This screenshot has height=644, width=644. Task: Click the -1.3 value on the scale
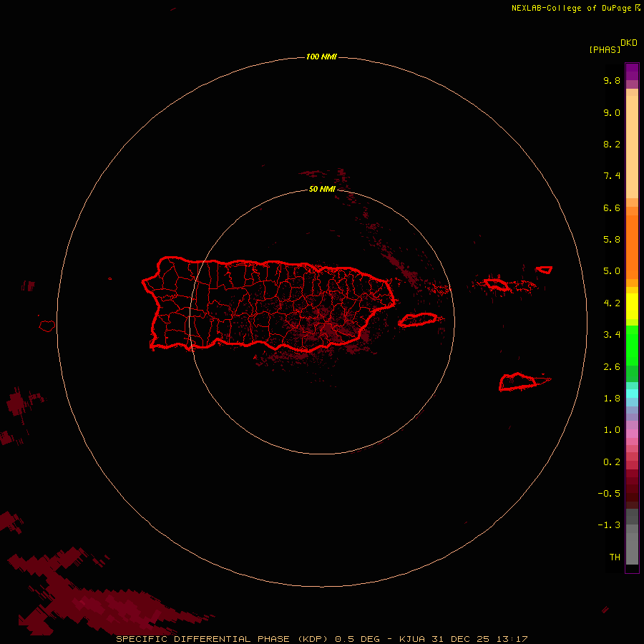click(609, 525)
